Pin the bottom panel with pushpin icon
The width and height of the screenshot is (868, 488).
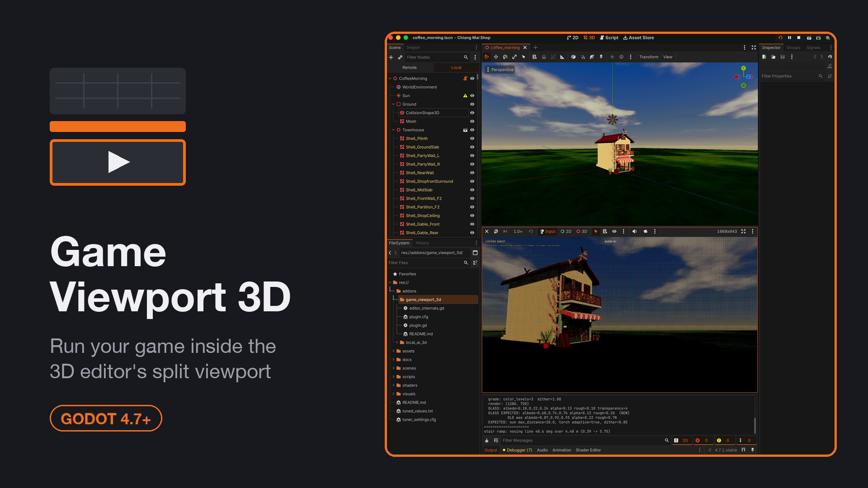(753, 450)
